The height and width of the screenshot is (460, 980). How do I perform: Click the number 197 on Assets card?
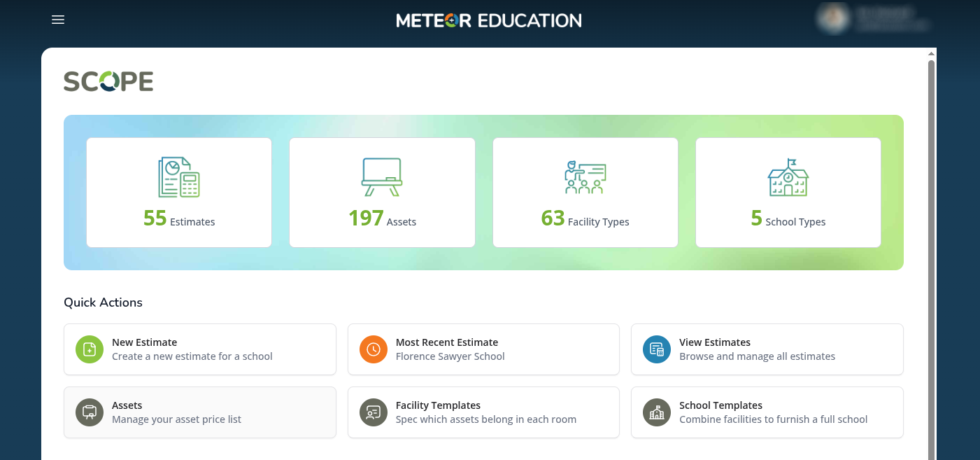(366, 218)
